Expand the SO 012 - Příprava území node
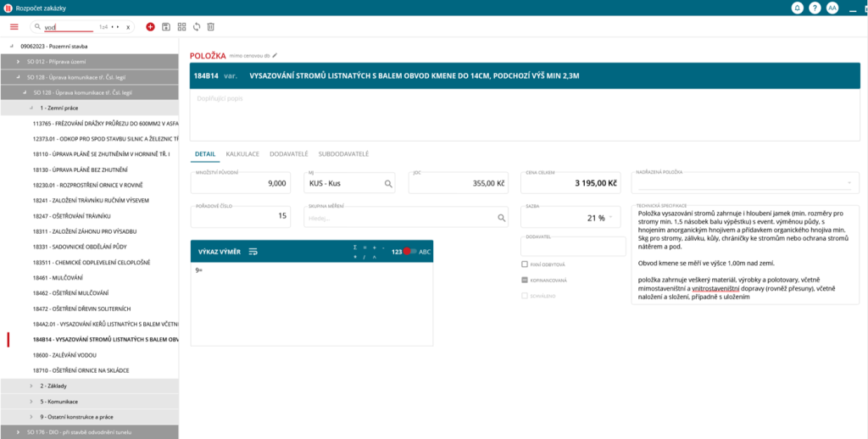Viewport: 868px width, 439px height. click(19, 62)
